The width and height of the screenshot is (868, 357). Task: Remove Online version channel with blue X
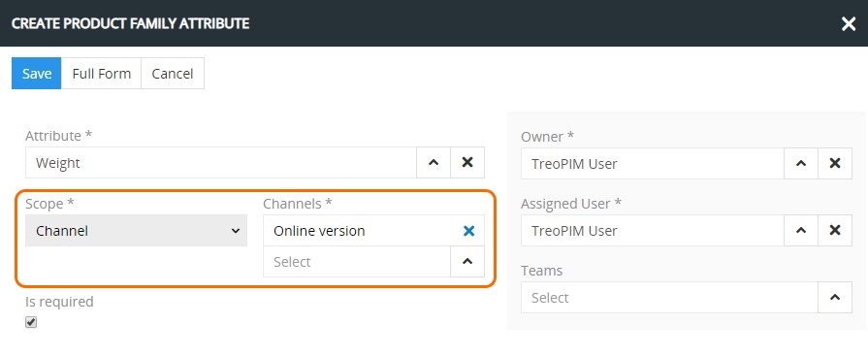coord(468,231)
